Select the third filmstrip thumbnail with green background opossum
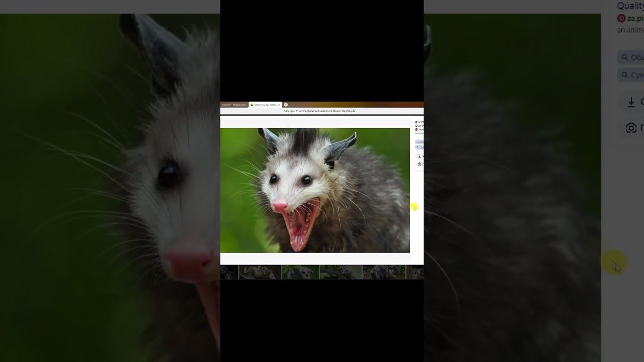Image resolution: width=644 pixels, height=362 pixels. 300,272
